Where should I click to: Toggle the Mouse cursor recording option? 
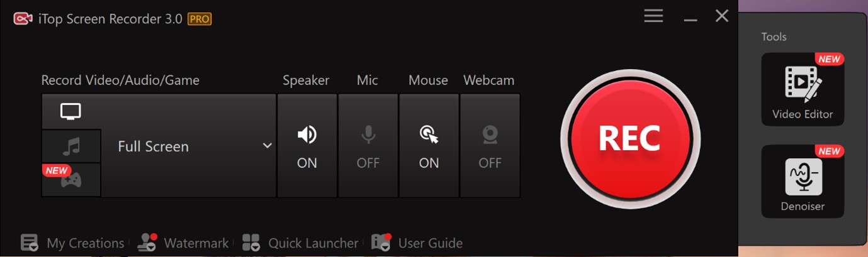tap(429, 146)
